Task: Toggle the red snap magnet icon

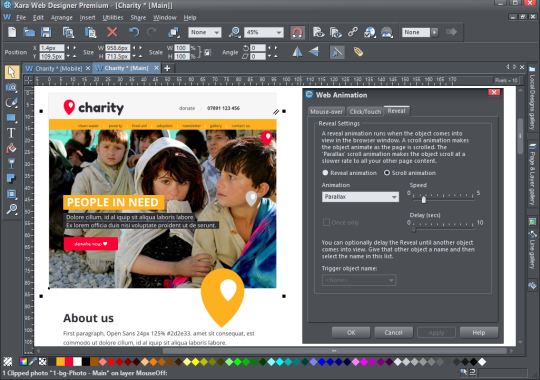Action: pyautogui.click(x=297, y=32)
